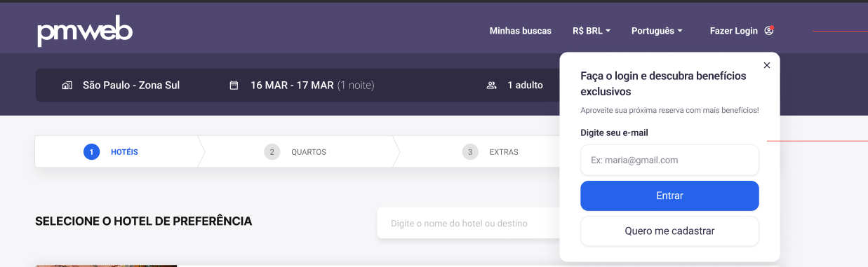Click step 1 circle Hotéis
Screen dimensions: 868x267
(x=91, y=151)
